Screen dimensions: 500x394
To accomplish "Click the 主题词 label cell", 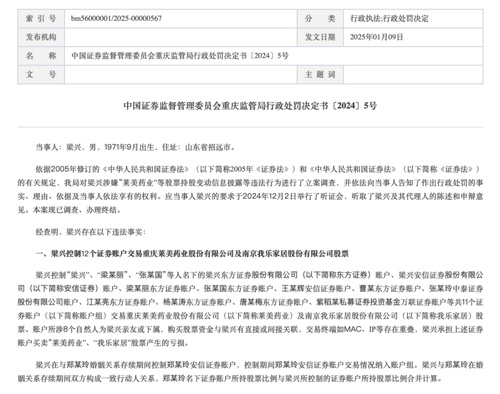I will tap(320, 74).
